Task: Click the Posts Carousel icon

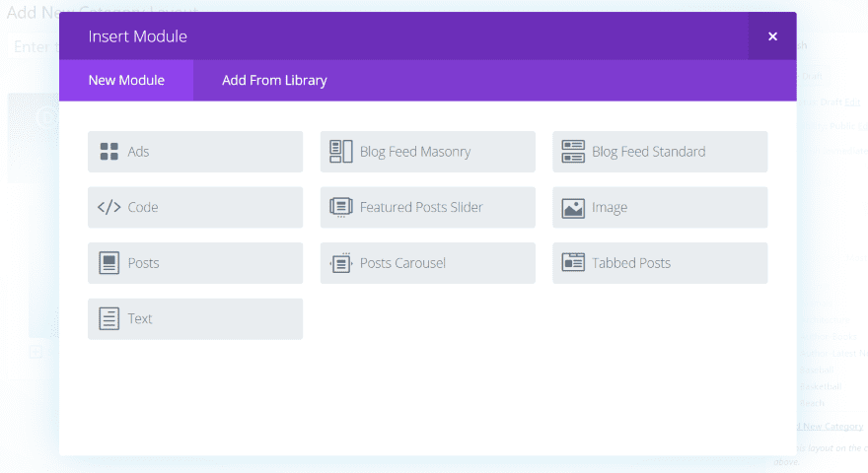Action: click(x=341, y=263)
